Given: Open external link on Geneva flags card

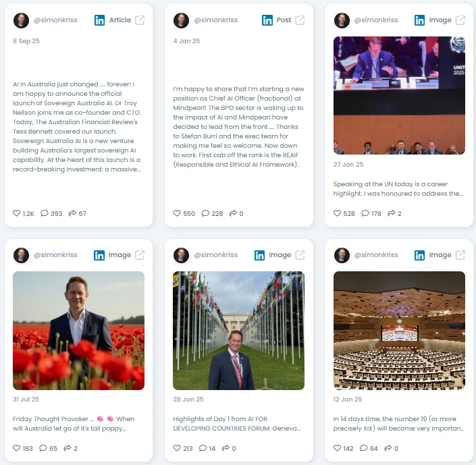Looking at the screenshot, I should (x=300, y=255).
